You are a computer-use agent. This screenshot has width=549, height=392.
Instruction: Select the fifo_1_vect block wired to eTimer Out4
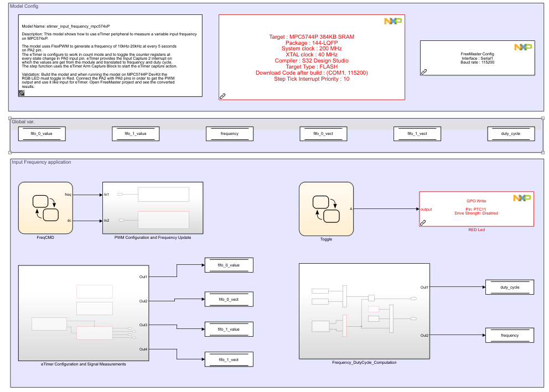tap(229, 359)
